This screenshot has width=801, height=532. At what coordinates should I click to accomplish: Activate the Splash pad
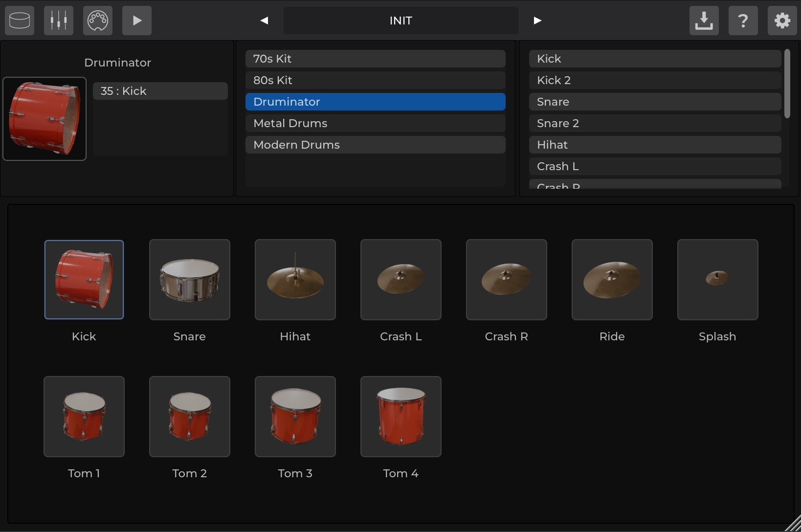(717, 280)
